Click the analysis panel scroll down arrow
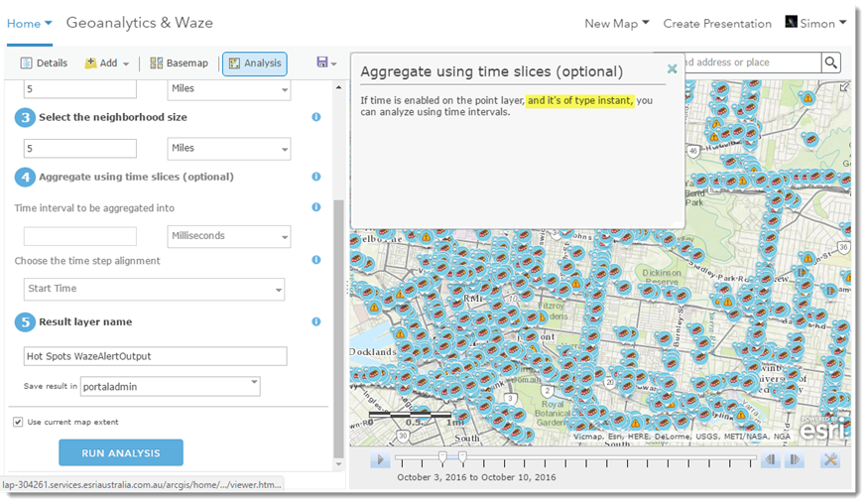 click(339, 463)
